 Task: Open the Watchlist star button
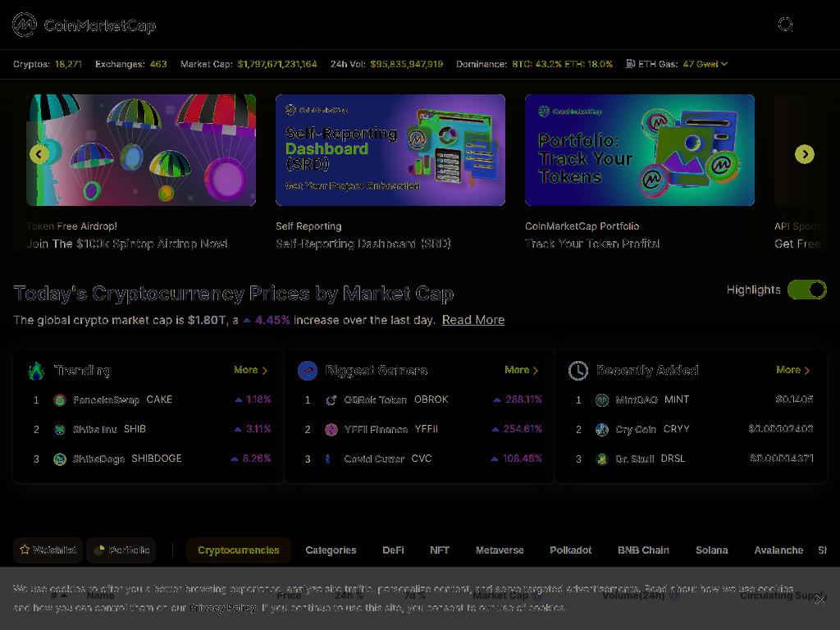pos(48,550)
